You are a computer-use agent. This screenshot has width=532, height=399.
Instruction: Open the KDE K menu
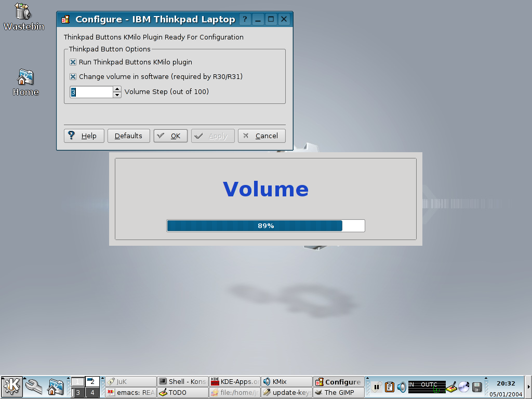pos(11,387)
